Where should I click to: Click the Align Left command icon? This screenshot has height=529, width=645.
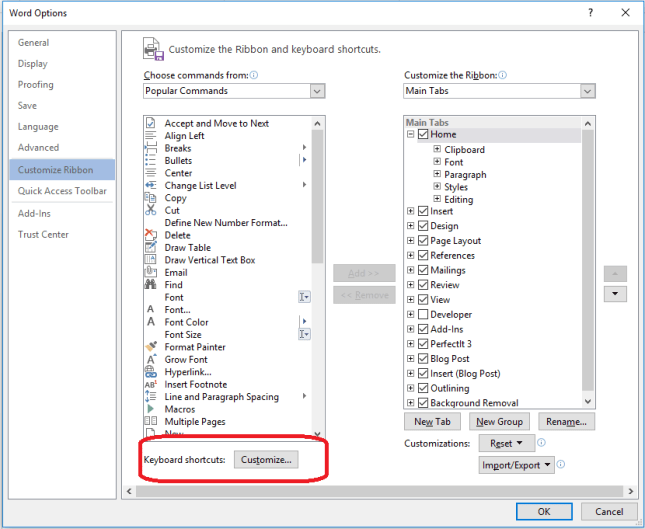tap(151, 136)
